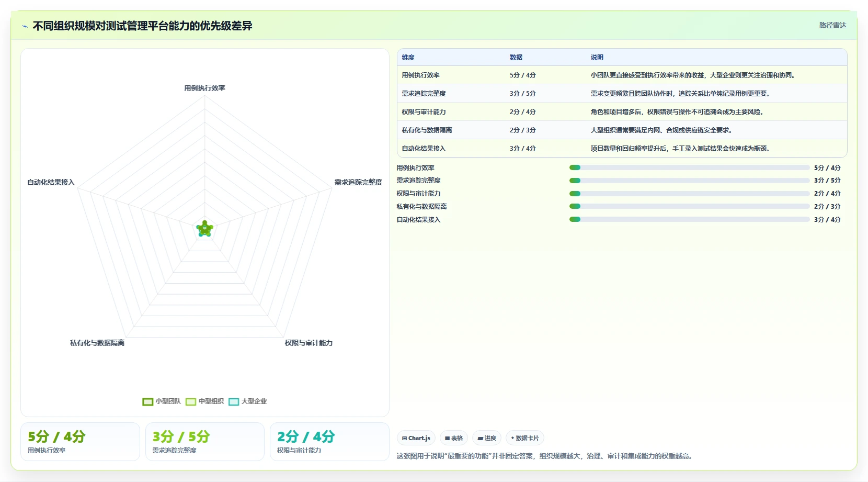Click the description starting 项目数量和回归频率
The height and width of the screenshot is (482, 868).
(680, 149)
